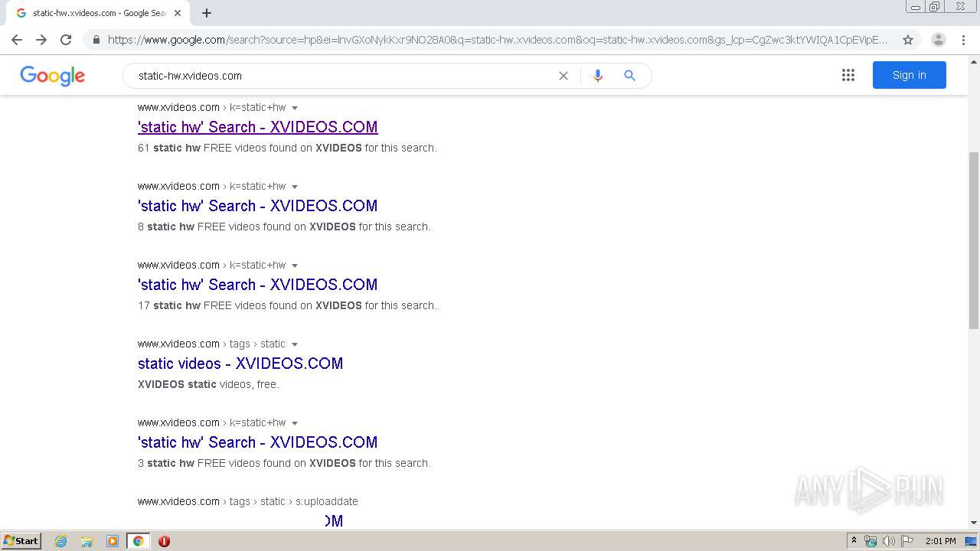Expand the dropdown arrow of the first result
The height and width of the screenshot is (551, 980).
click(295, 108)
